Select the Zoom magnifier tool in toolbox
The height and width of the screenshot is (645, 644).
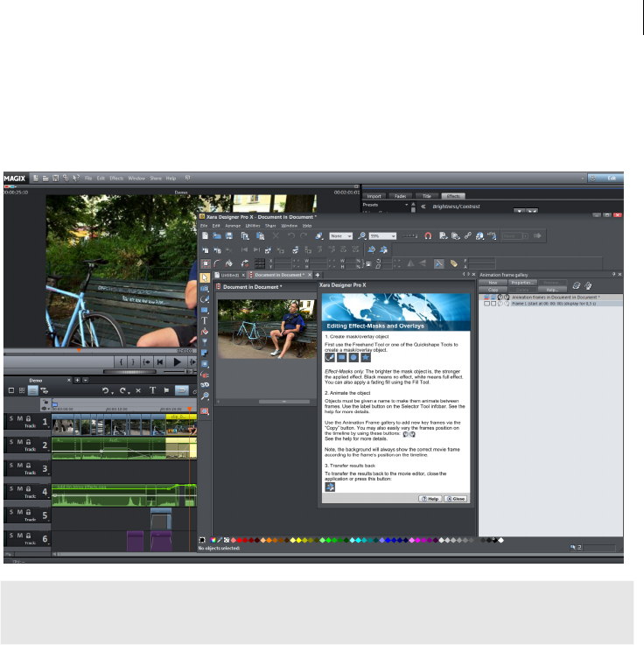point(205,396)
